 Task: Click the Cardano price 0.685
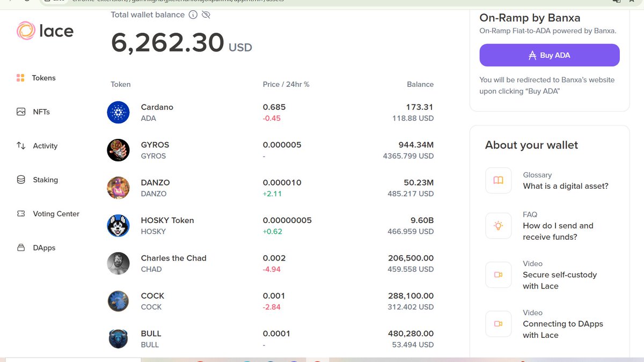click(x=274, y=107)
